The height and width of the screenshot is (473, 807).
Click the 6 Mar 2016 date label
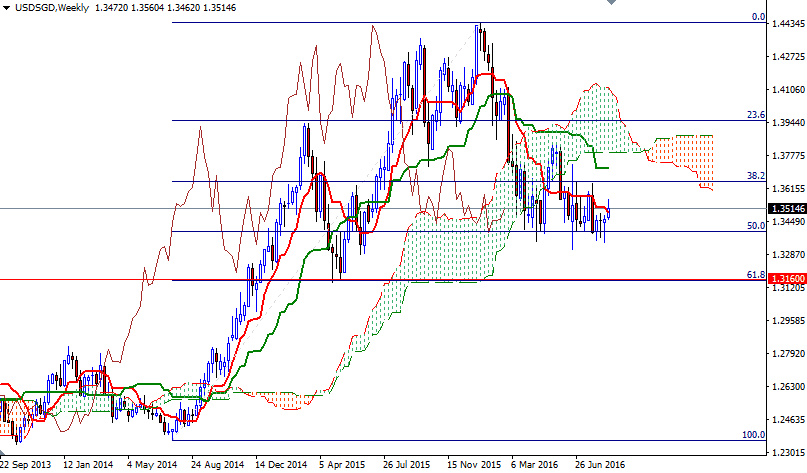(x=535, y=465)
